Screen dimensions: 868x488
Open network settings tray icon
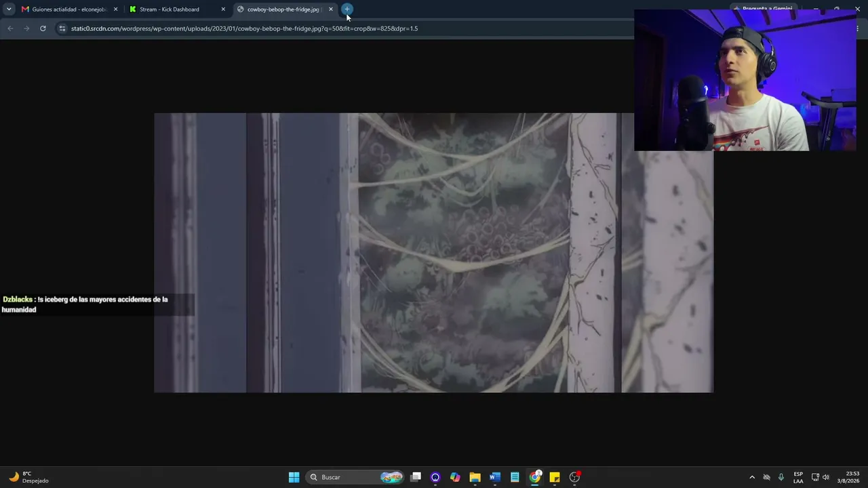tap(815, 477)
